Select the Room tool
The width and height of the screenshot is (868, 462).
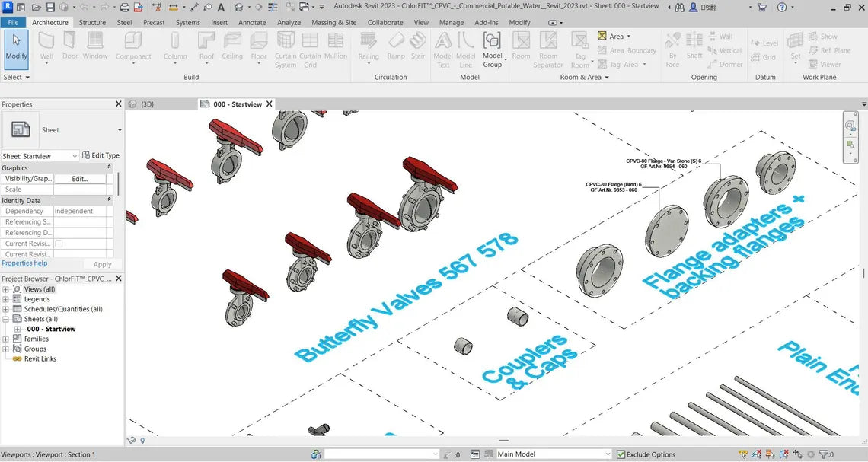click(x=521, y=47)
